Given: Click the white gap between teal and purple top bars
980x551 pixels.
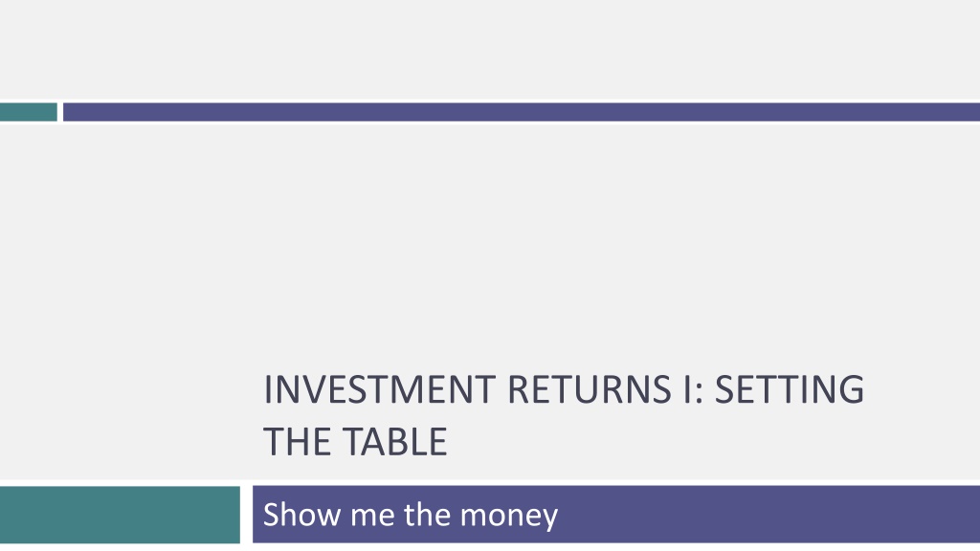Looking at the screenshot, I should [x=60, y=112].
